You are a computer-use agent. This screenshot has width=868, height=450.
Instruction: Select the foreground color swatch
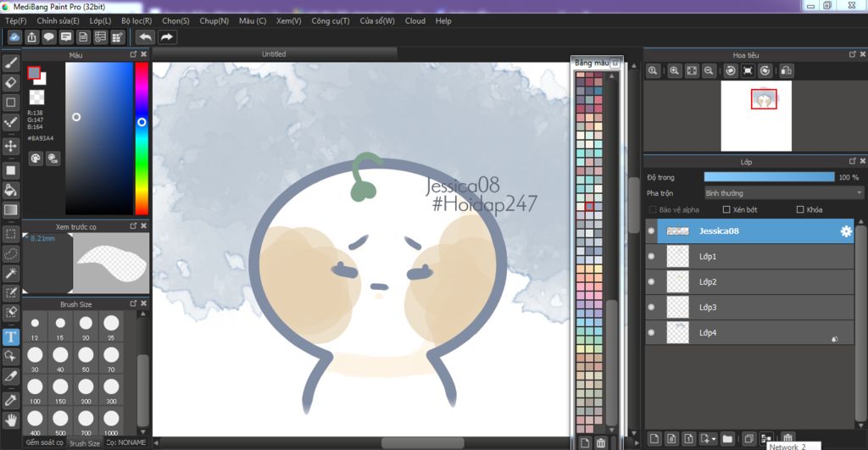coord(34,73)
